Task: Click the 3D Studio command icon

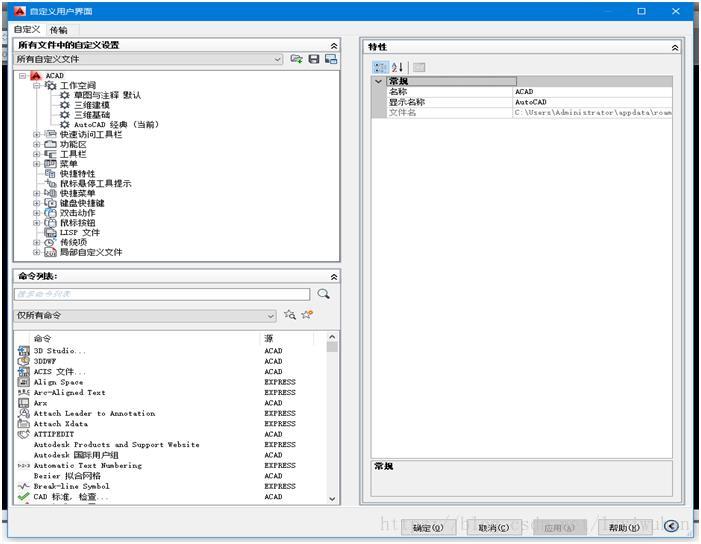Action: pos(23,351)
